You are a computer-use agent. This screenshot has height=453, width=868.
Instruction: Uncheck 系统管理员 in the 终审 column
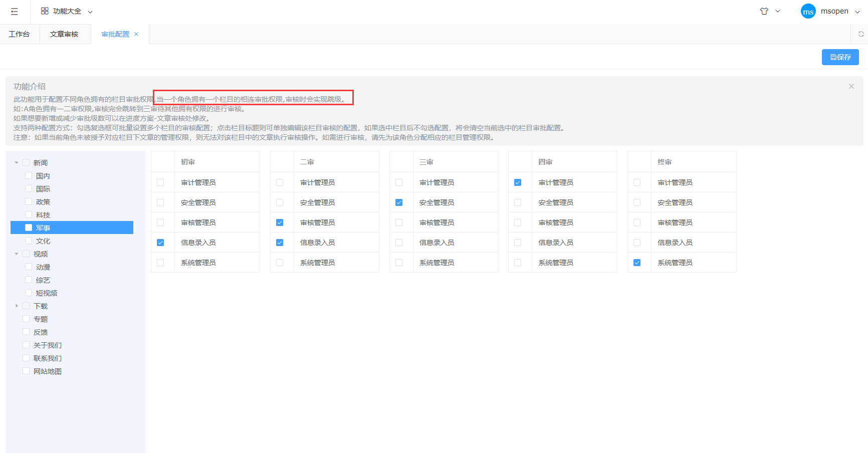tap(637, 263)
